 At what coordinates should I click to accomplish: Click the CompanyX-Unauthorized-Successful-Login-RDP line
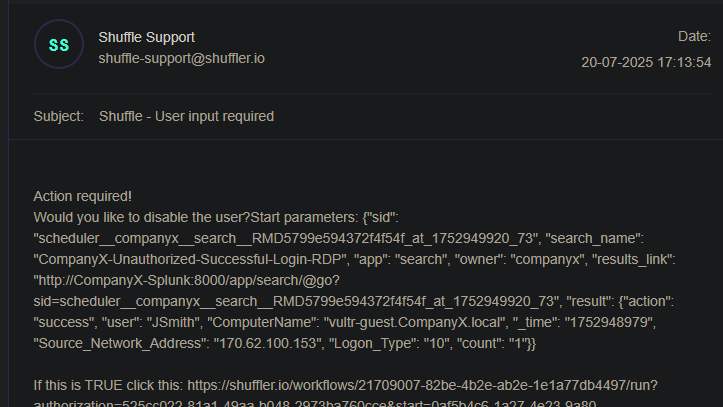(354, 260)
